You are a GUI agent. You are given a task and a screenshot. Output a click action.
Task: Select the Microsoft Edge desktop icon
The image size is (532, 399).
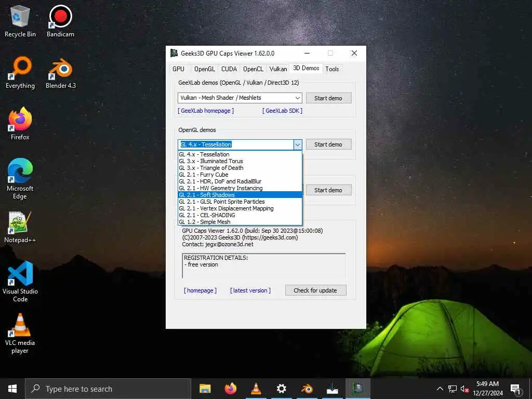20,179
